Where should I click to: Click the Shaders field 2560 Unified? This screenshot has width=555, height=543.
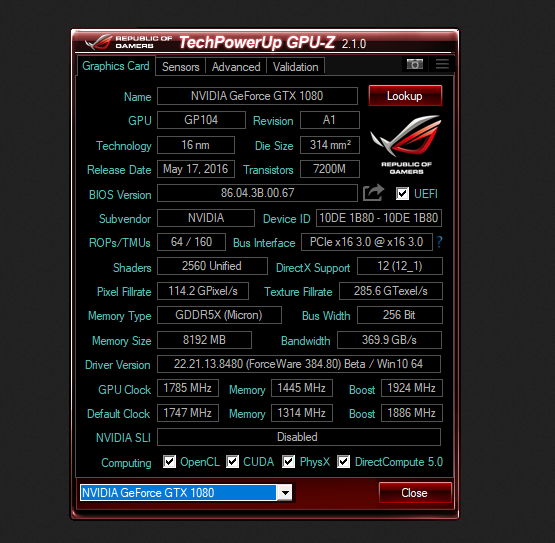tap(212, 266)
